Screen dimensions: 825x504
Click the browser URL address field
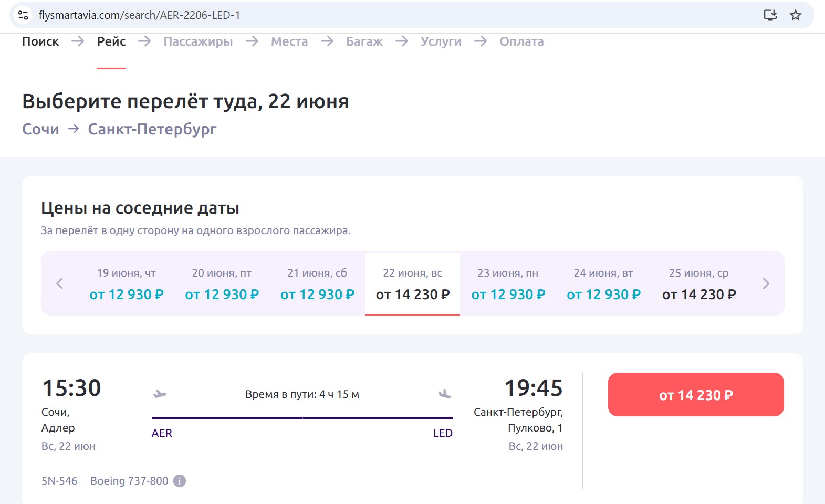click(x=368, y=15)
